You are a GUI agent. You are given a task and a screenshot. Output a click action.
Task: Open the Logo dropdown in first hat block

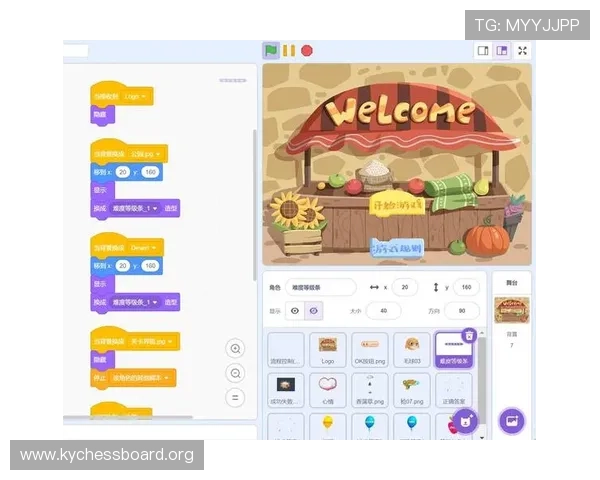click(135, 96)
